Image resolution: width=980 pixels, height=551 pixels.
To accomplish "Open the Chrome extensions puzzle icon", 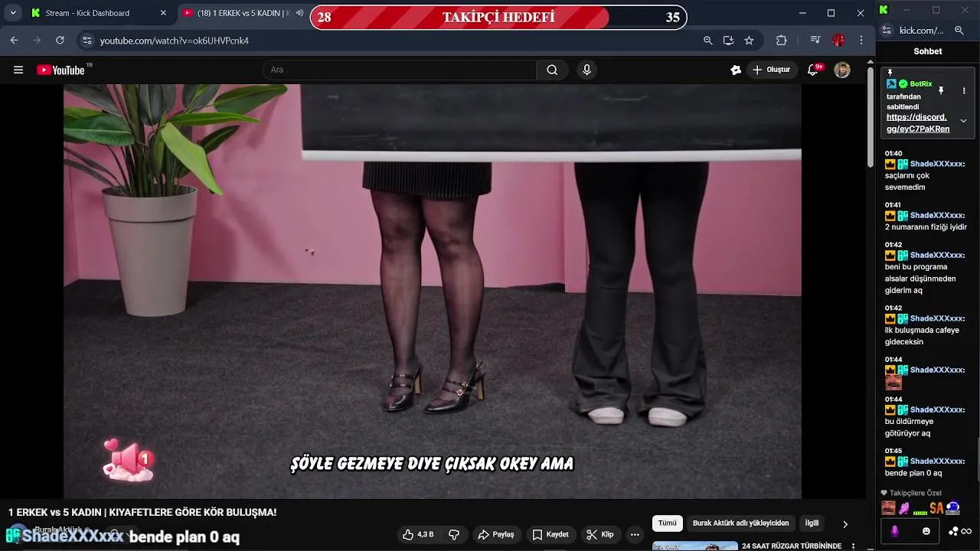I will 782,41.
